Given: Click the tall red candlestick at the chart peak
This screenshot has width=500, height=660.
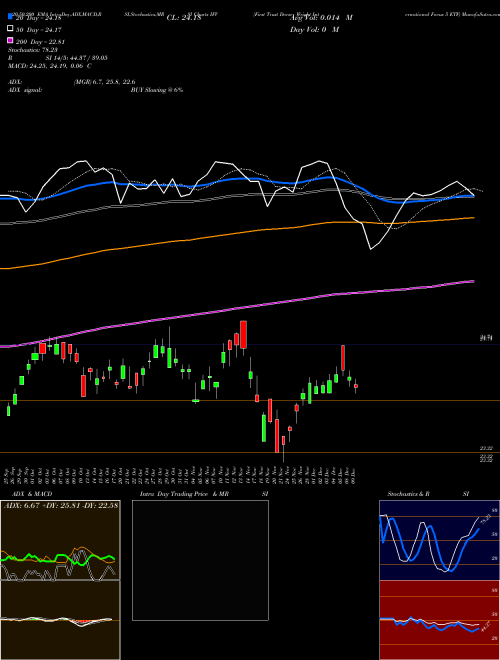Looking at the screenshot, I should click(x=243, y=335).
